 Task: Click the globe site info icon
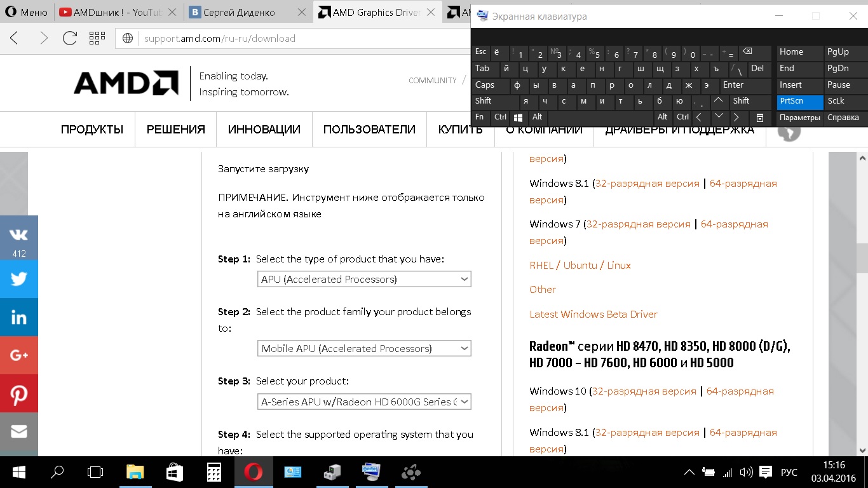[128, 38]
